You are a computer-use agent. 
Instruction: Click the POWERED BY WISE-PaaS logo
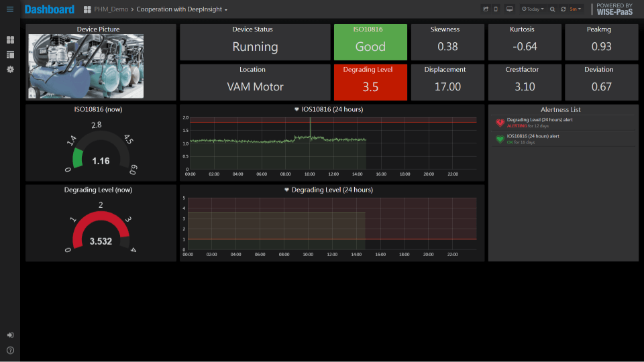pos(614,9)
